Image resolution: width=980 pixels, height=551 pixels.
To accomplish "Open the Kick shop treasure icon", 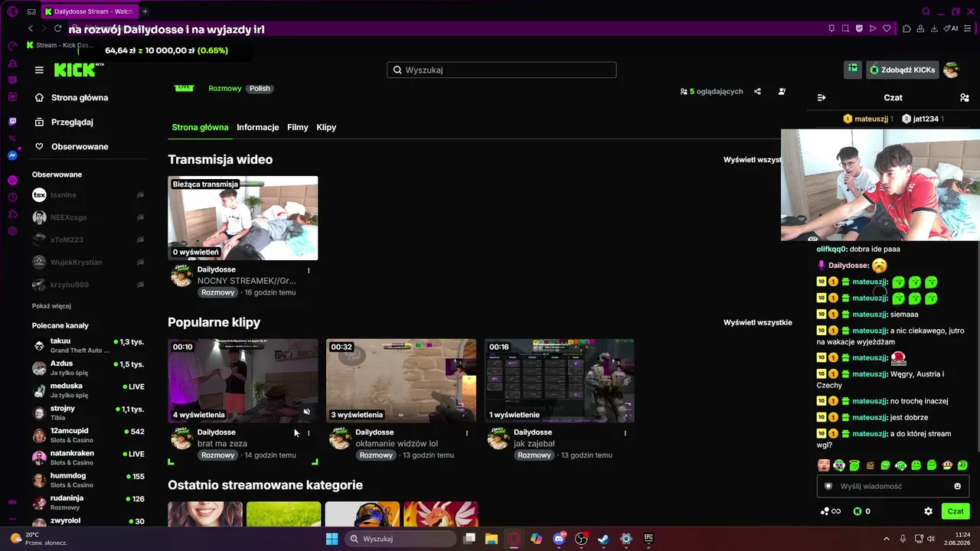I will (x=853, y=70).
